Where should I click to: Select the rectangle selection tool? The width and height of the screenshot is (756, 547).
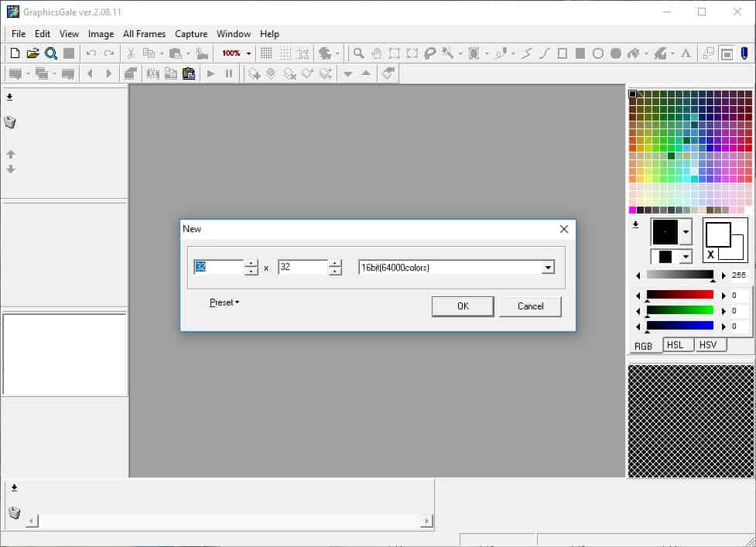(x=395, y=53)
